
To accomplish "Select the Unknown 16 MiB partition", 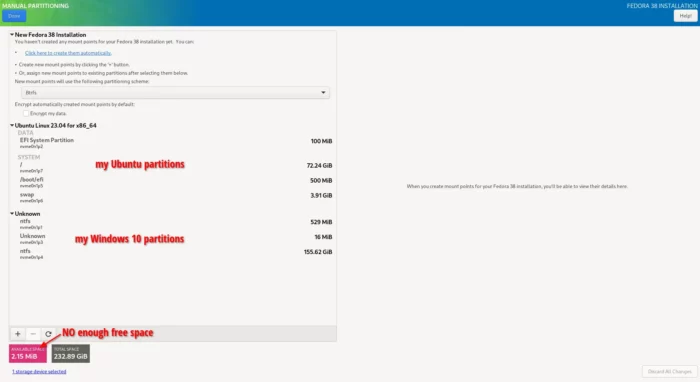I will pos(175,238).
